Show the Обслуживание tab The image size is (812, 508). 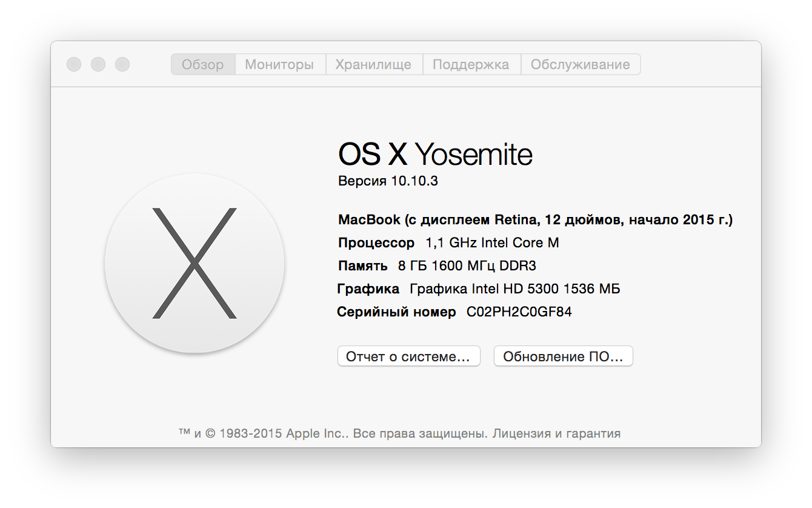(x=580, y=64)
